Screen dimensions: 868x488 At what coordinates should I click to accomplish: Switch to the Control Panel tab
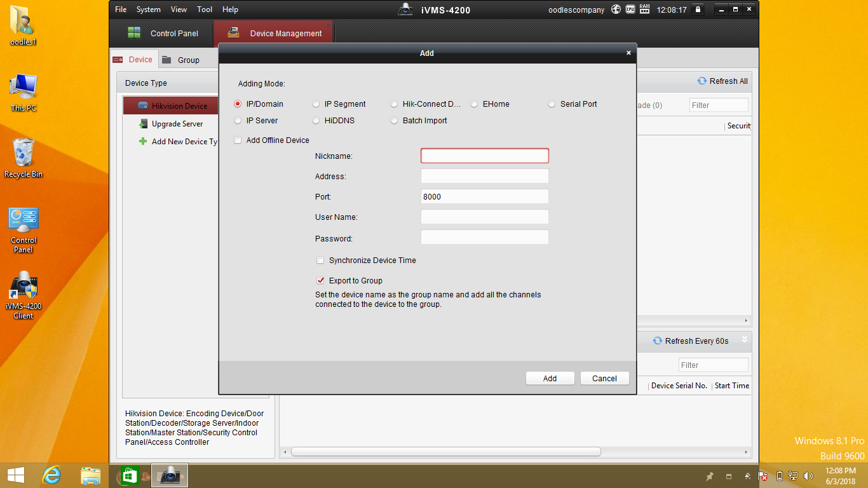(x=163, y=33)
